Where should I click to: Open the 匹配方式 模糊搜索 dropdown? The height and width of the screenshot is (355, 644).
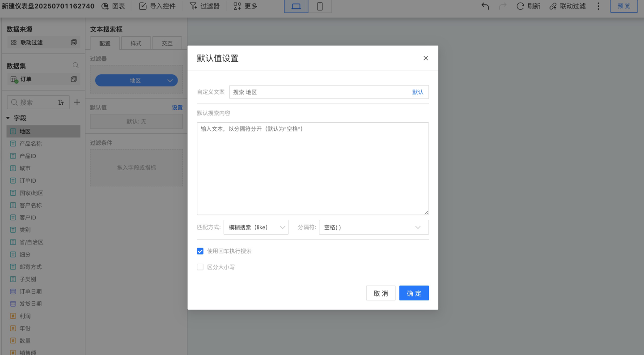click(256, 227)
